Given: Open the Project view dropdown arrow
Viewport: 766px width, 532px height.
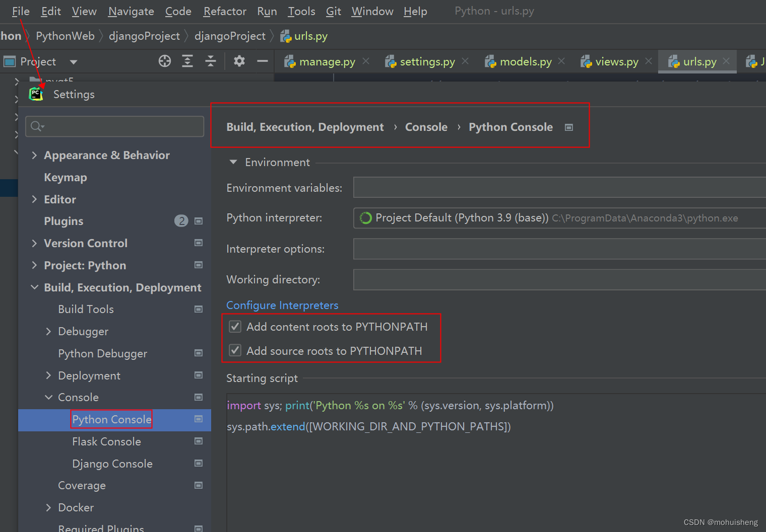Looking at the screenshot, I should pyautogui.click(x=73, y=62).
